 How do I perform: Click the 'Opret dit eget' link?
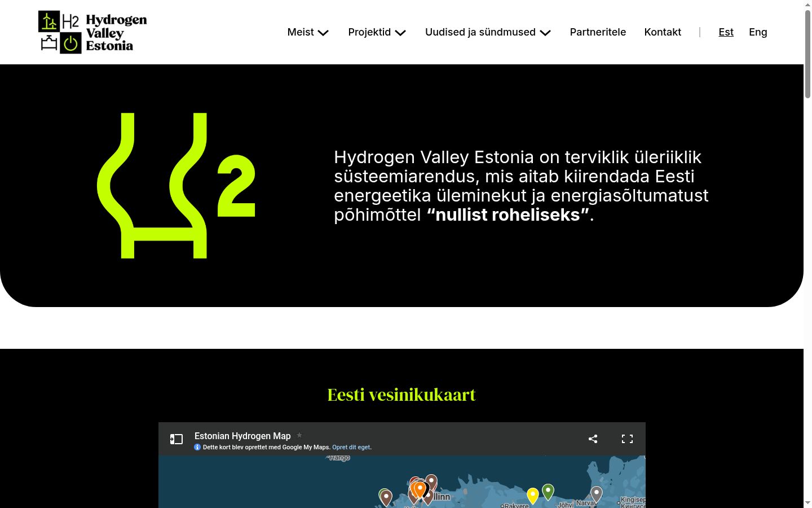[351, 447]
